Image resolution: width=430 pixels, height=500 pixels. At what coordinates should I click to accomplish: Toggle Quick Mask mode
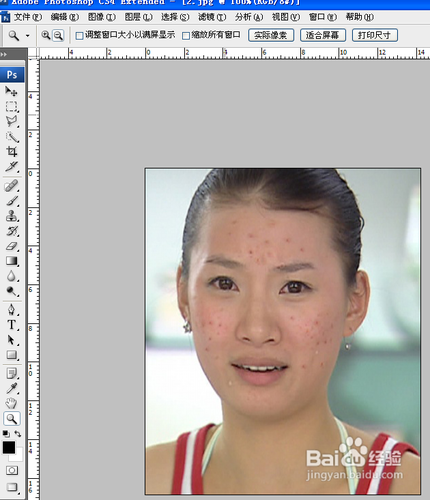(12, 470)
